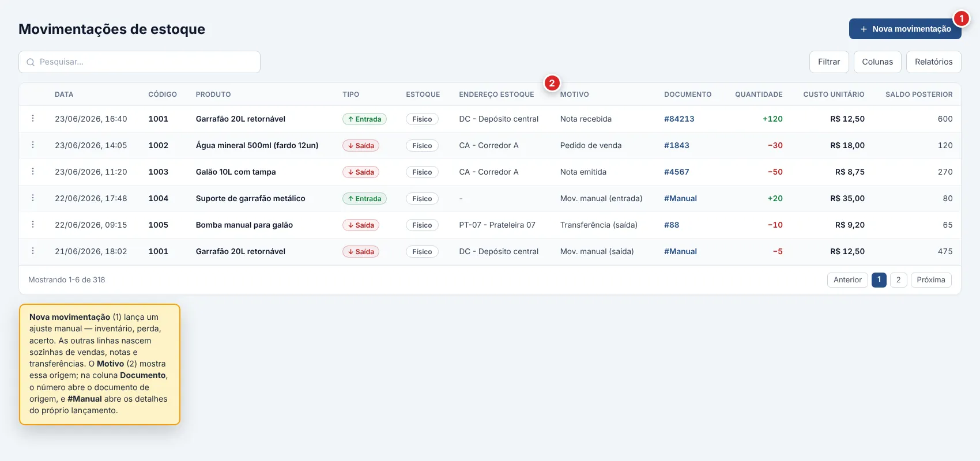Select product Bomba manual para galão
980x461 pixels.
244,225
